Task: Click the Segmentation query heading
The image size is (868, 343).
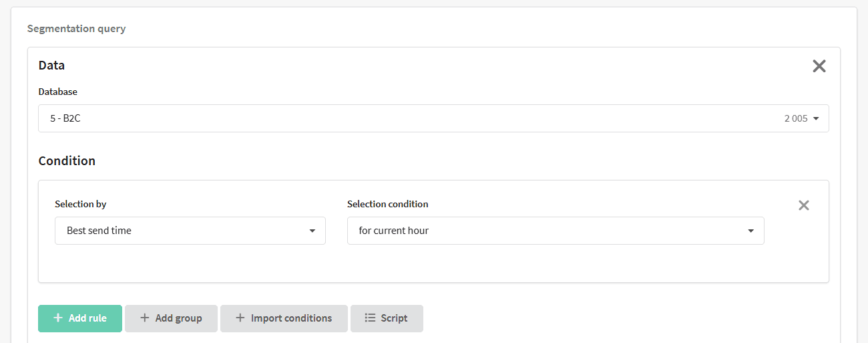Action: pos(76,29)
